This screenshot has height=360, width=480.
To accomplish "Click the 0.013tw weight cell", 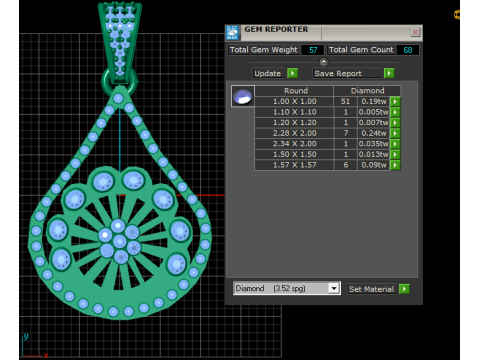I will click(x=374, y=154).
